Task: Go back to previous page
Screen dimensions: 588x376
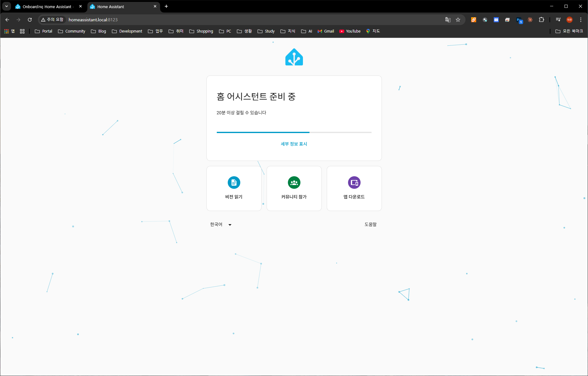Action: [x=7, y=20]
